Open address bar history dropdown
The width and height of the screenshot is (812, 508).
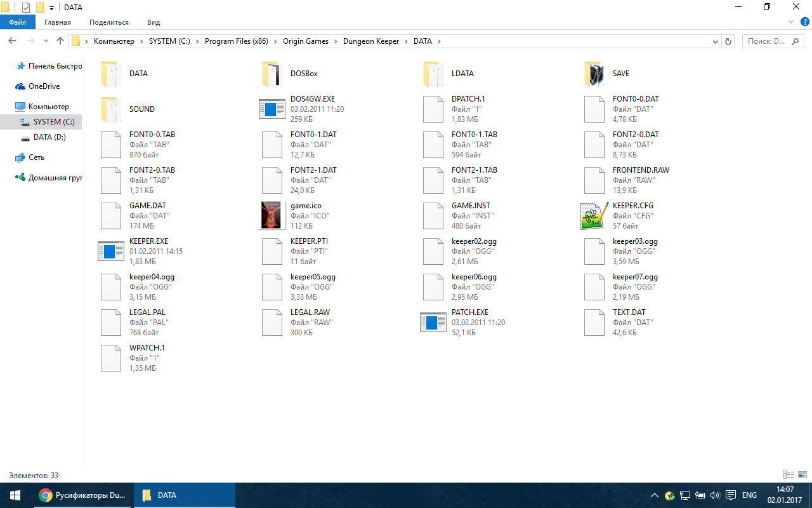pos(716,41)
